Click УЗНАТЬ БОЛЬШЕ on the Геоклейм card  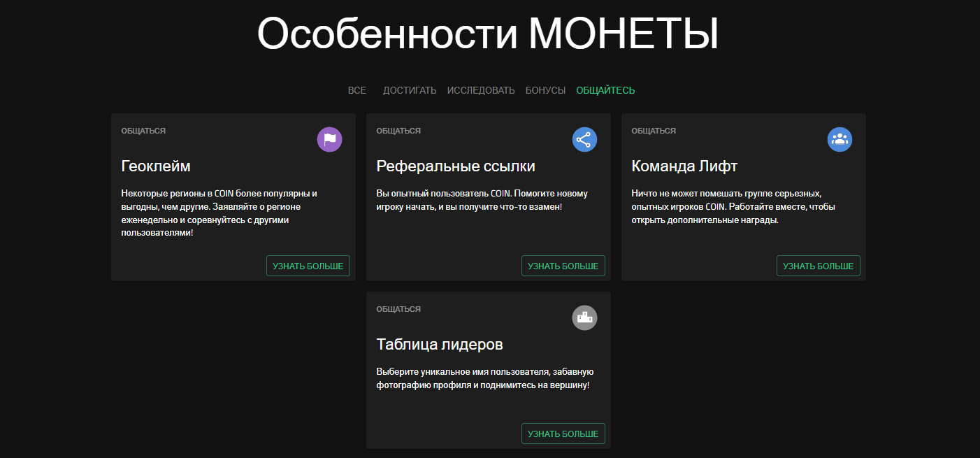[308, 266]
